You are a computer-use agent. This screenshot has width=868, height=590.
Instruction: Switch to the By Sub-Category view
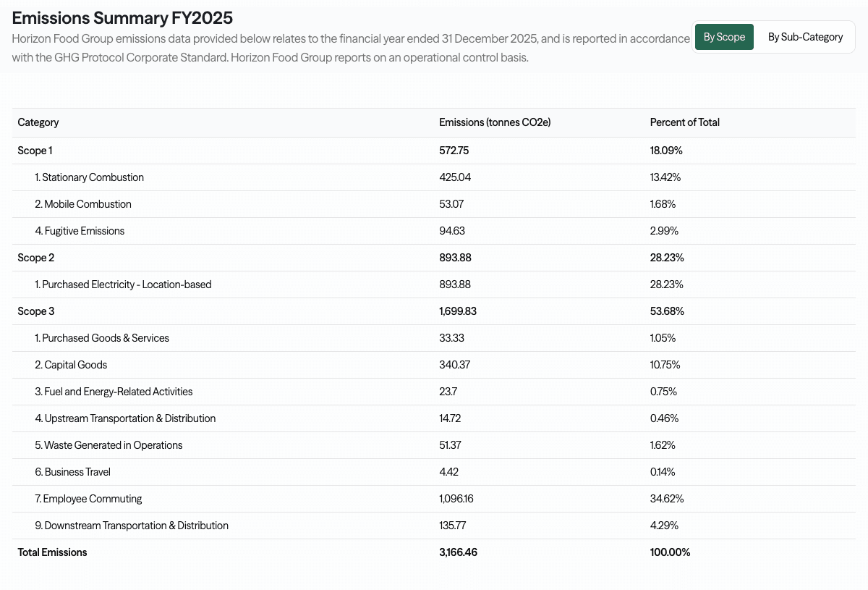coord(805,36)
